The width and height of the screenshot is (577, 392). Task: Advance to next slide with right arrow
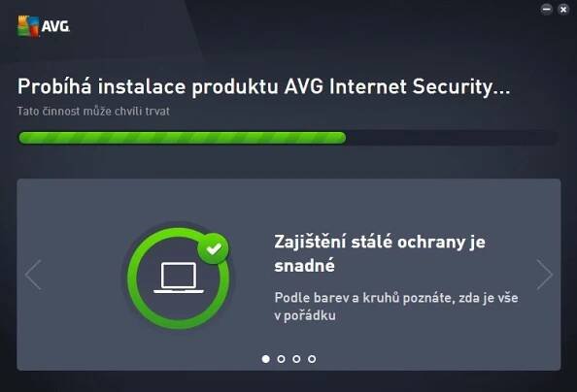pyautogui.click(x=545, y=275)
